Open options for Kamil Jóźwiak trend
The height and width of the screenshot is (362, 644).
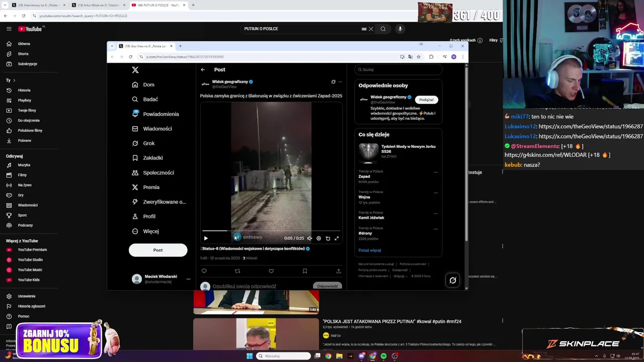click(436, 213)
